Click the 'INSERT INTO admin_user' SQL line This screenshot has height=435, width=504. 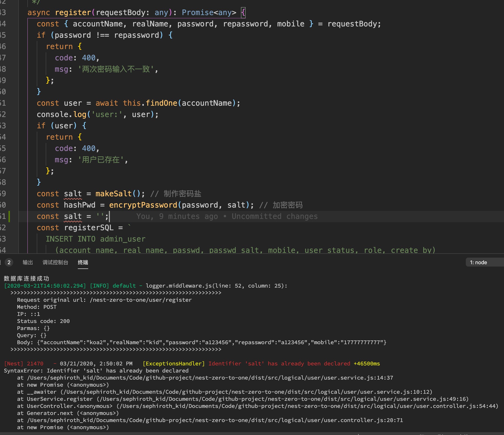tap(96, 239)
